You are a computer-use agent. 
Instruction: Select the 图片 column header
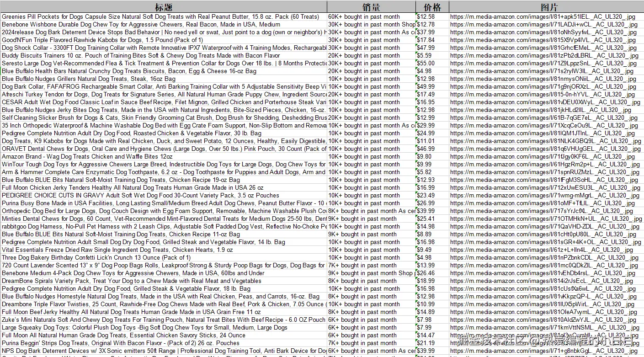[547, 7]
